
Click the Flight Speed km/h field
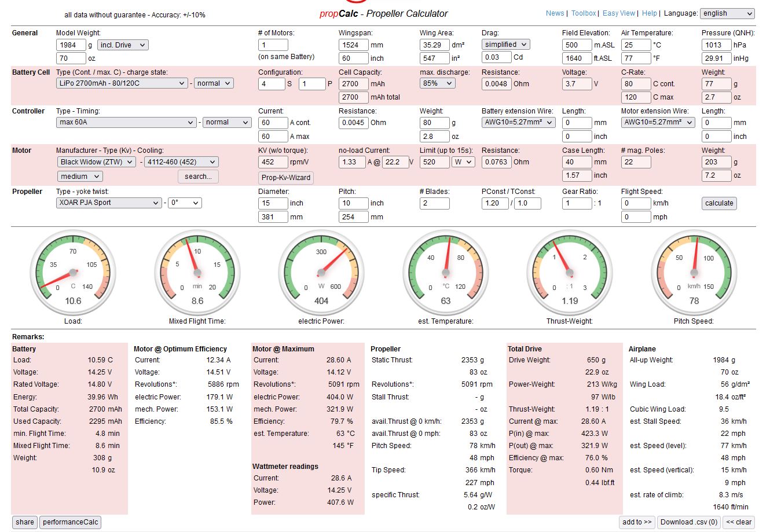coord(636,203)
